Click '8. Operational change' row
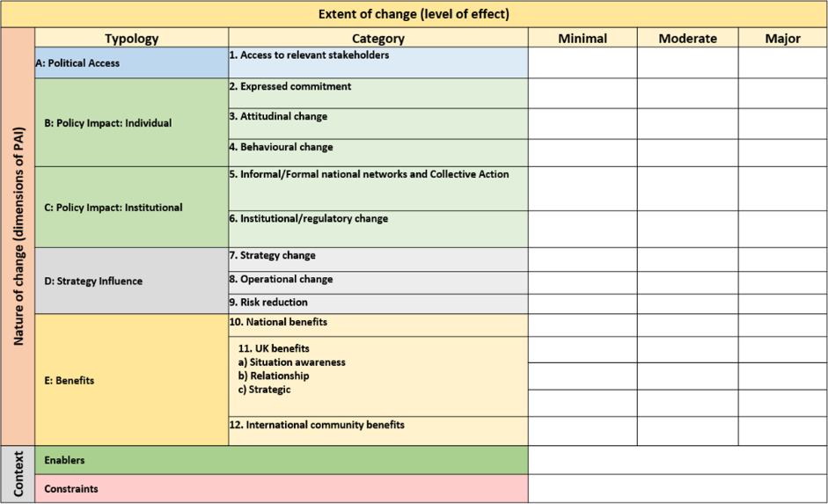The image size is (828, 504). pyautogui.click(x=378, y=283)
